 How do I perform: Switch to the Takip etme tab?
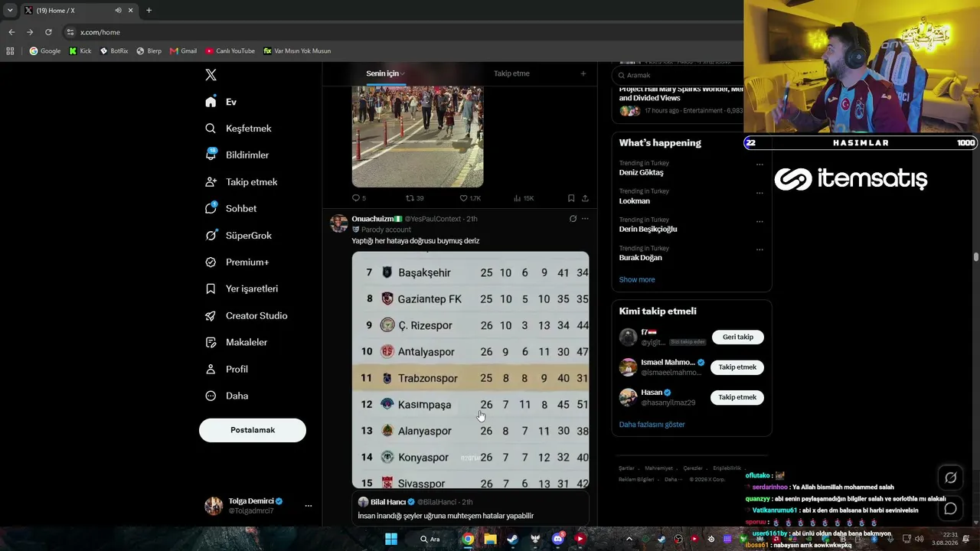point(511,73)
